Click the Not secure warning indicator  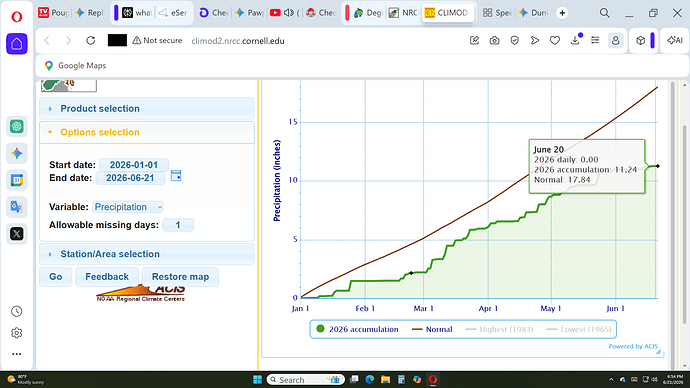pyautogui.click(x=157, y=40)
